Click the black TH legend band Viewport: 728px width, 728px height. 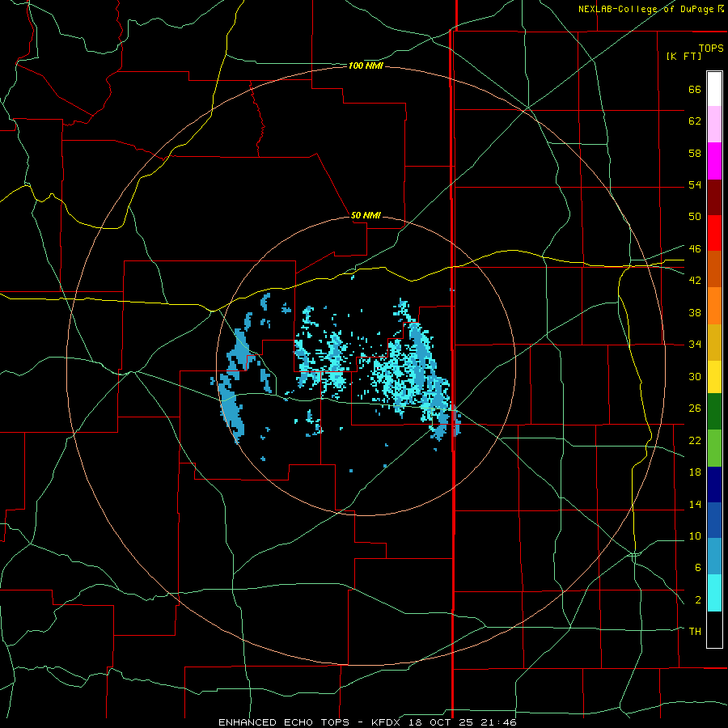click(x=714, y=629)
